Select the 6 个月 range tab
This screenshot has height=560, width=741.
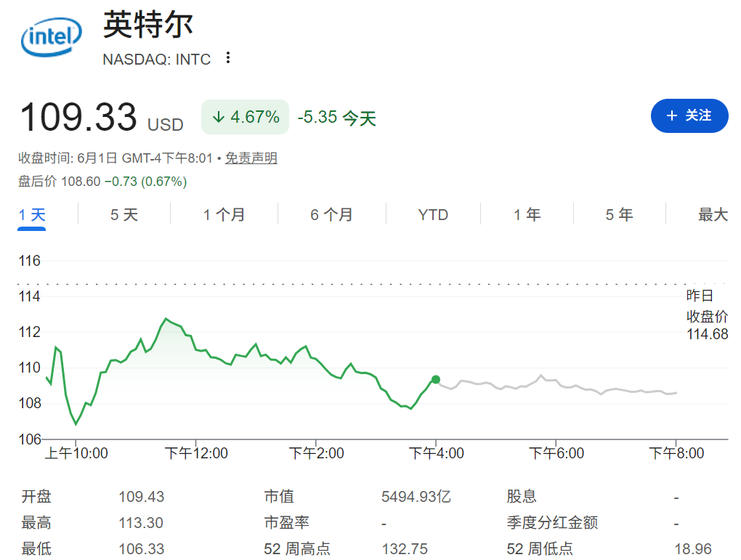[x=331, y=215]
